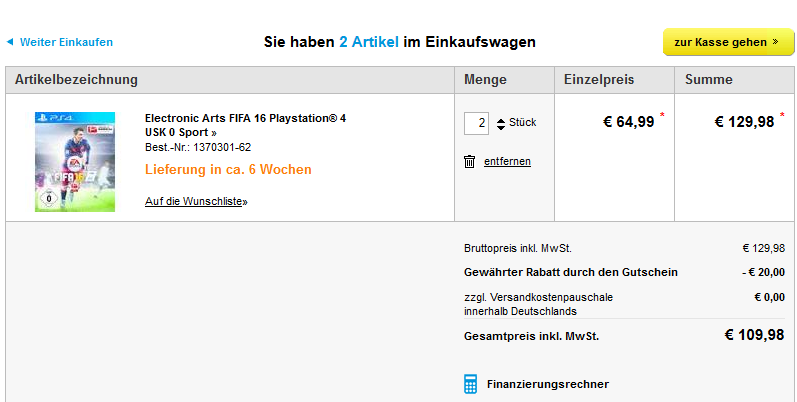Click the FIFA 16 cover thumbnail
797x402 pixels.
(75, 162)
